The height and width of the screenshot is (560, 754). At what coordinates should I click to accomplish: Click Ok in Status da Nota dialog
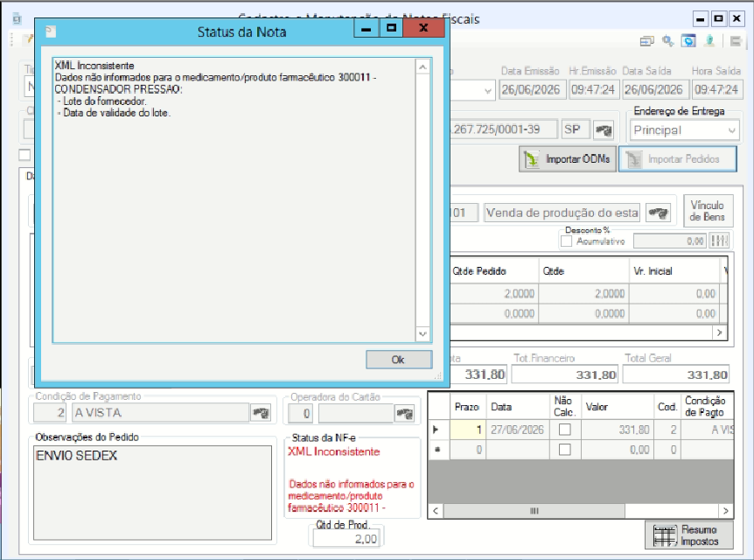(x=399, y=360)
